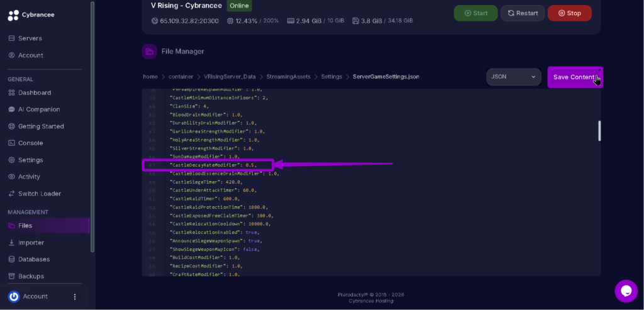Click the Dashboard grid icon
The image size is (644, 310).
[x=11, y=93]
